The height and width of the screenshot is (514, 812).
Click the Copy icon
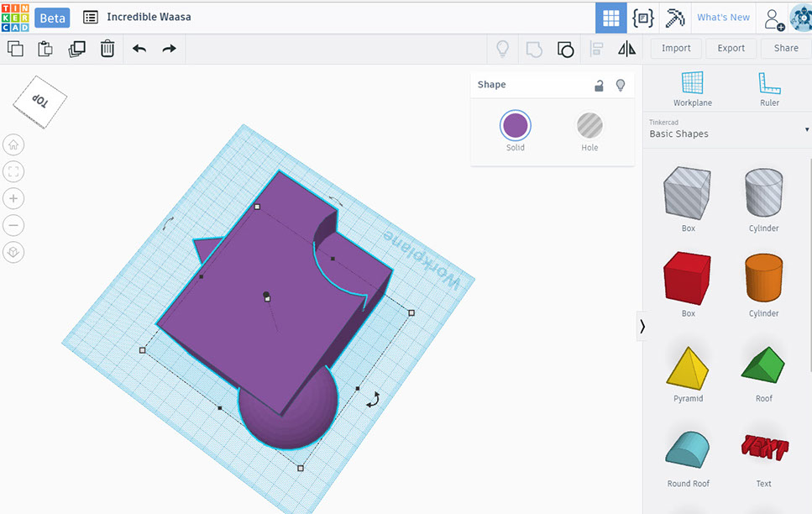(x=16, y=49)
